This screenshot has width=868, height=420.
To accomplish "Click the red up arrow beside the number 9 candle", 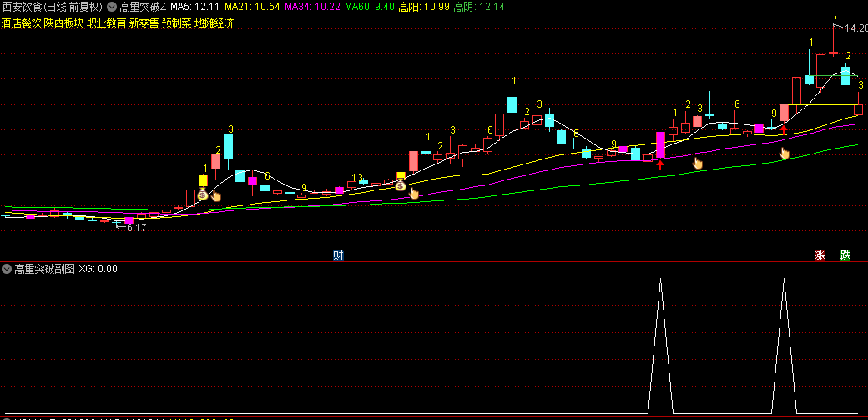I will click(x=784, y=129).
